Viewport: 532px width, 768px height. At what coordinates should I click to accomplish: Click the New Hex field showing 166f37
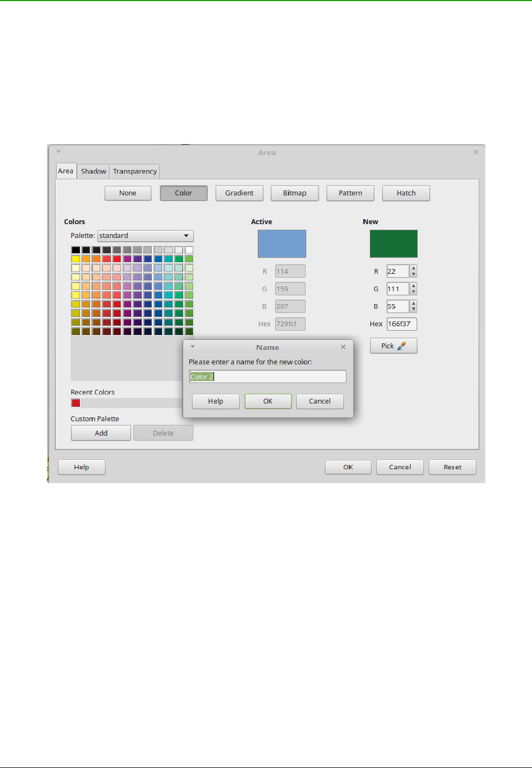click(x=402, y=324)
